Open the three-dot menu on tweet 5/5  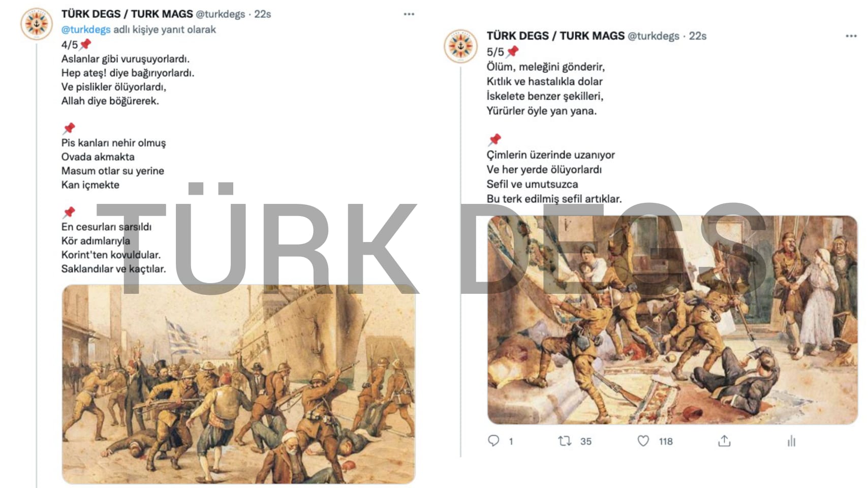point(851,36)
